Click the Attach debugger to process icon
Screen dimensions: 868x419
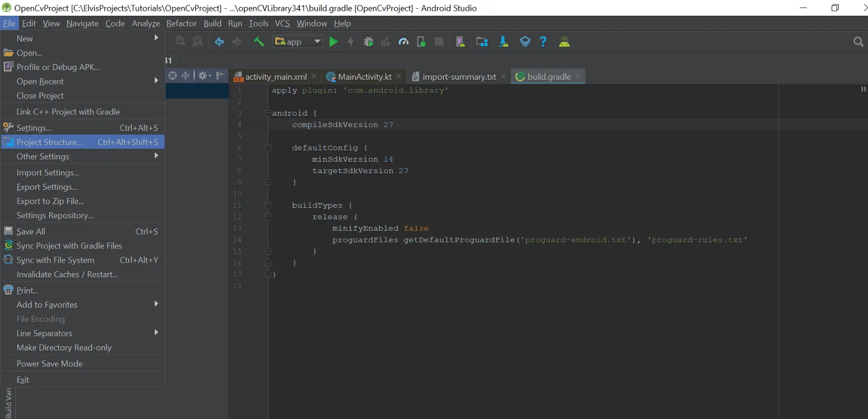[421, 42]
